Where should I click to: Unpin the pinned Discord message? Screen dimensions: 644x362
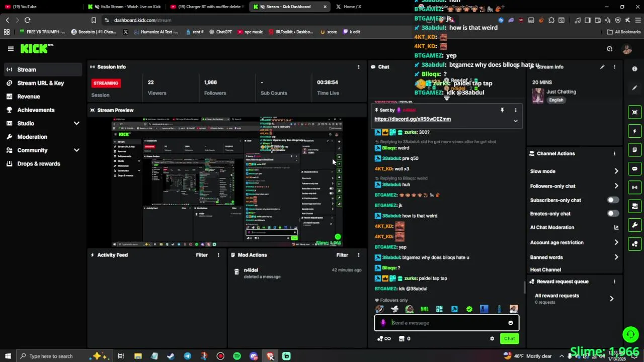[x=502, y=110]
